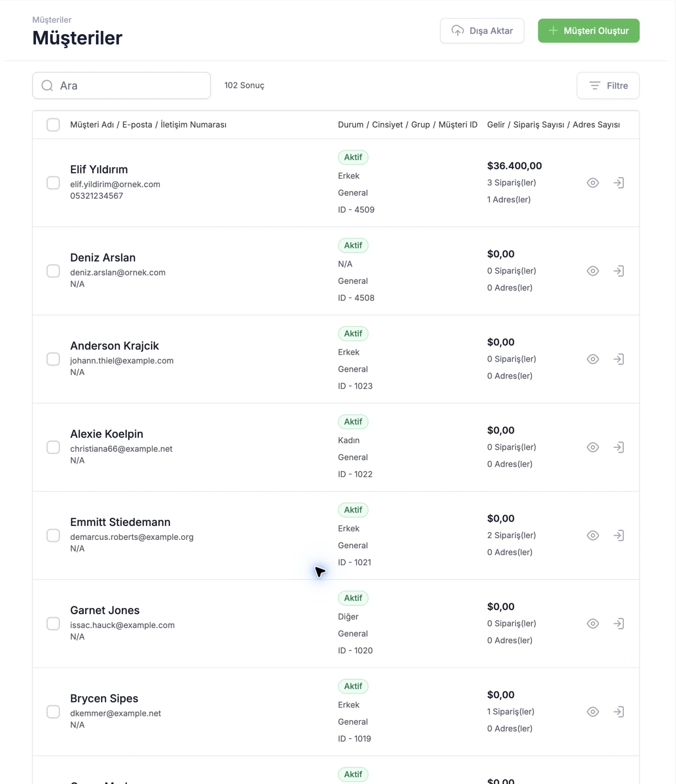676x784 pixels.
Task: Open eye icon for Deniz Arslan
Action: click(593, 271)
